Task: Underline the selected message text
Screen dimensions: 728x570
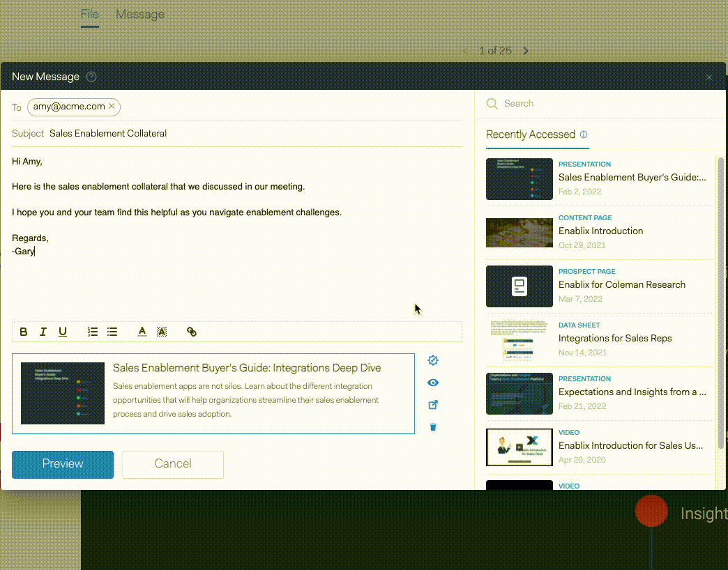Action: (63, 332)
